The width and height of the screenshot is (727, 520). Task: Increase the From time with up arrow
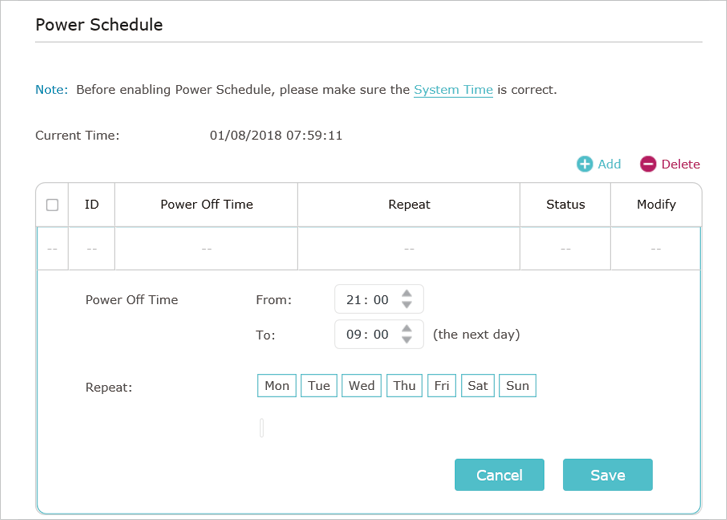click(x=407, y=294)
